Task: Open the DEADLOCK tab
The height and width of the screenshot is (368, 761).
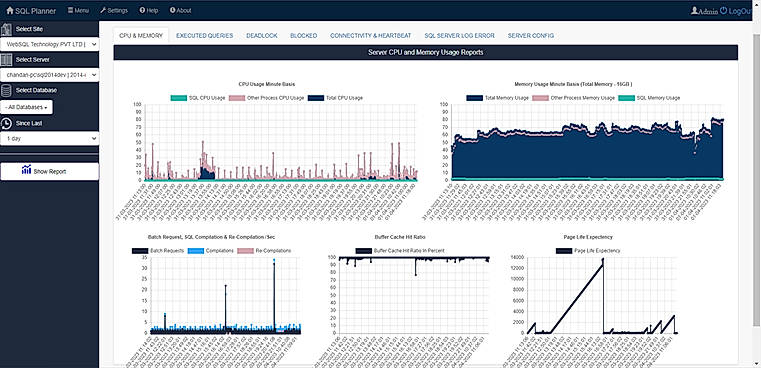Action: point(262,35)
